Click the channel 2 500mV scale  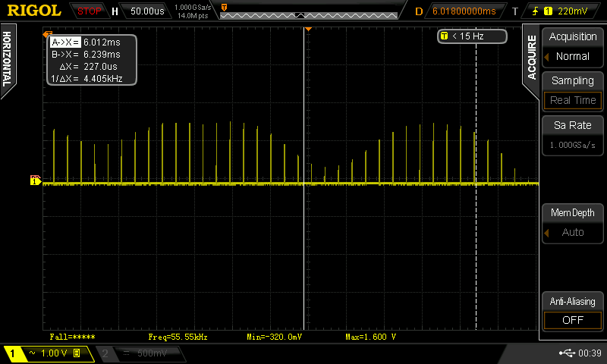(x=153, y=353)
